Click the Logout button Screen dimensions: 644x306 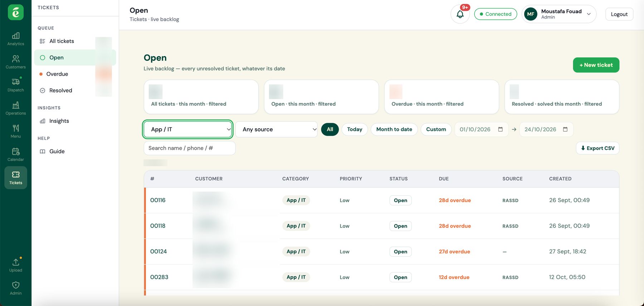pyautogui.click(x=619, y=14)
